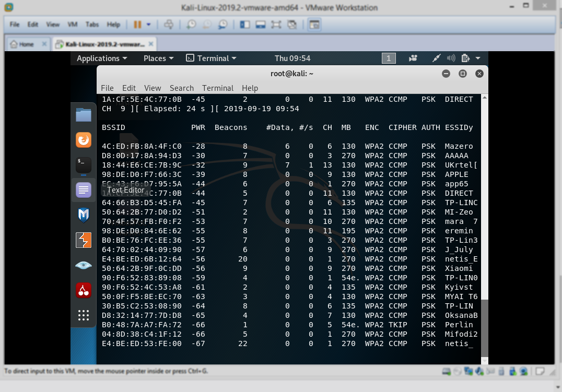Click volume icon in Kali top bar
The width and height of the screenshot is (562, 392).
451,58
